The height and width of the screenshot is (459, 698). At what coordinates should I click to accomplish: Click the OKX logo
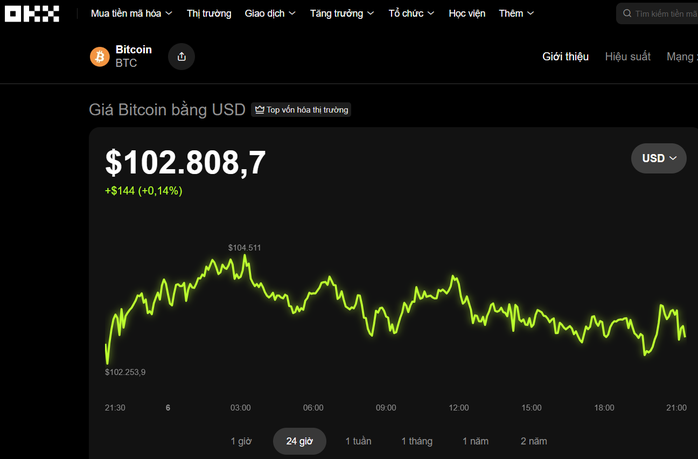tap(34, 14)
